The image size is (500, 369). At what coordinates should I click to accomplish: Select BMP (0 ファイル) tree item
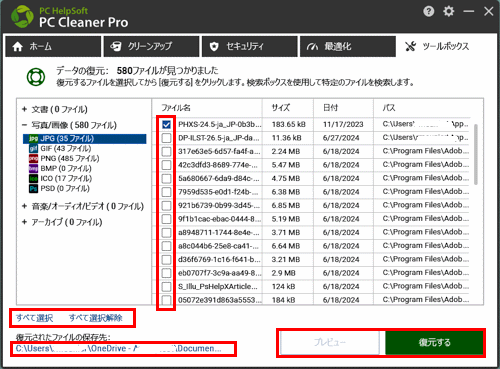[66, 169]
